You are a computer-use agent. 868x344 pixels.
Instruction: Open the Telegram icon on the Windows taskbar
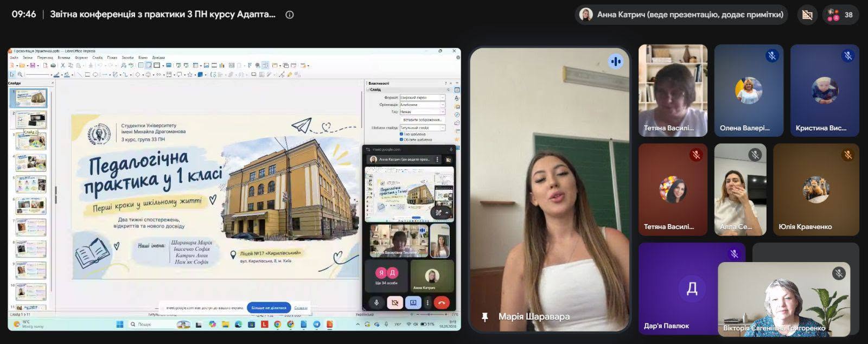pyautogui.click(x=317, y=324)
